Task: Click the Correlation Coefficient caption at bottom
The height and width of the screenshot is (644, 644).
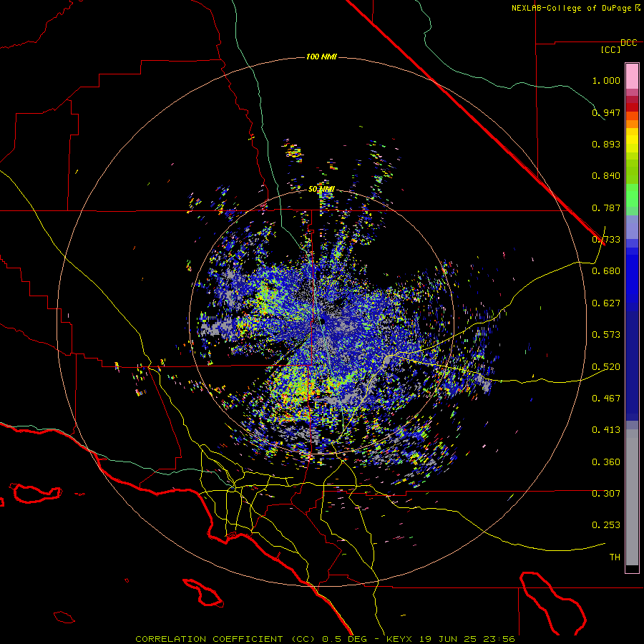Action: click(x=325, y=639)
